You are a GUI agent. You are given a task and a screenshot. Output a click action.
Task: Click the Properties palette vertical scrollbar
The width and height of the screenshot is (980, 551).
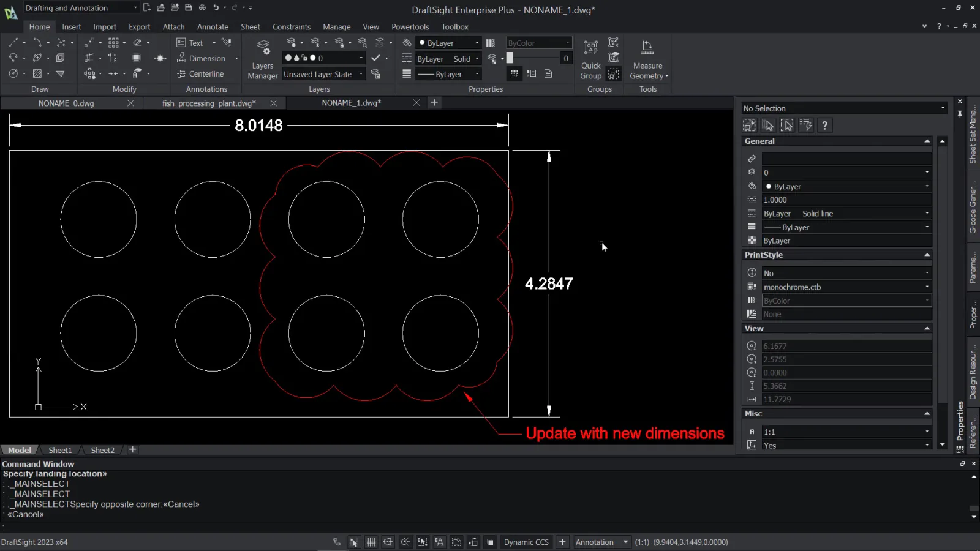pyautogui.click(x=942, y=274)
